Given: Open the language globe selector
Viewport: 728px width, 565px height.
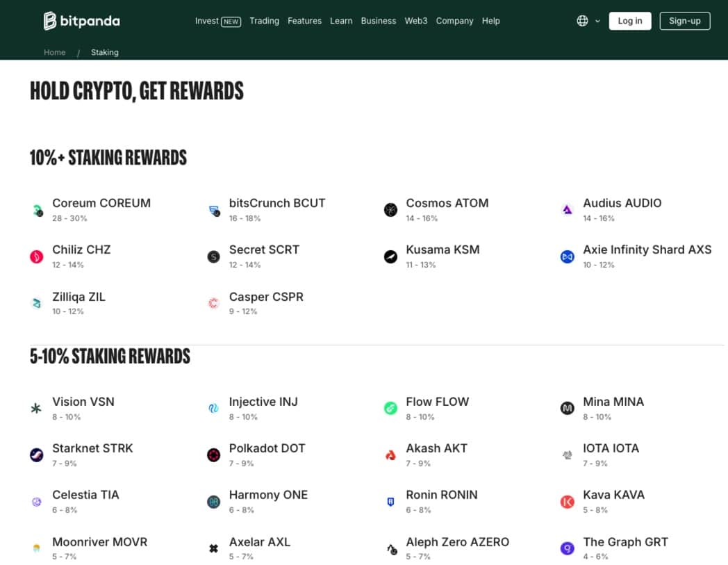Looking at the screenshot, I should coord(582,21).
